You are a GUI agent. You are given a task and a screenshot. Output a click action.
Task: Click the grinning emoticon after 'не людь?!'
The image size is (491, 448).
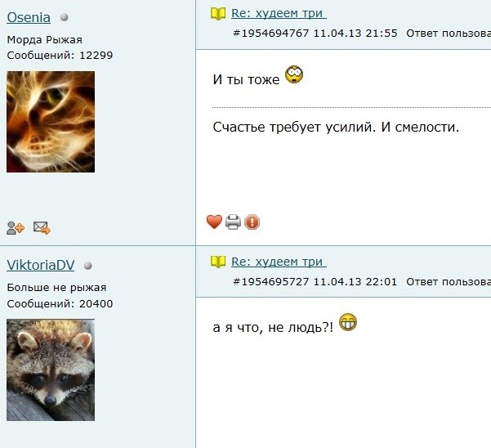[348, 322]
